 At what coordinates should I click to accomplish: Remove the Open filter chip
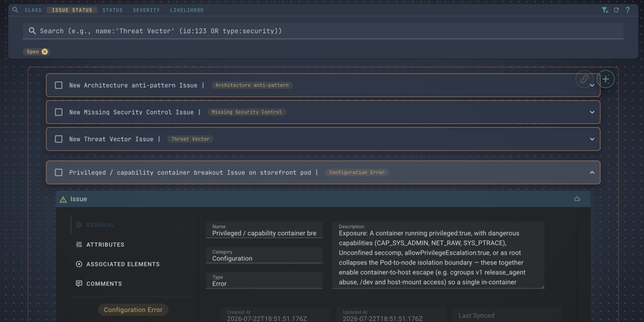45,52
